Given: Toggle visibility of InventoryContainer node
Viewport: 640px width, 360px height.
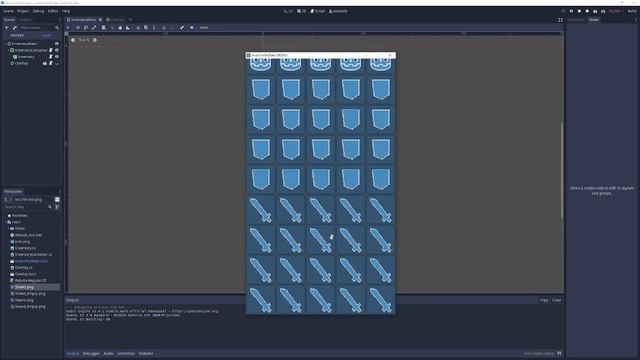Looking at the screenshot, I should click(x=57, y=50).
